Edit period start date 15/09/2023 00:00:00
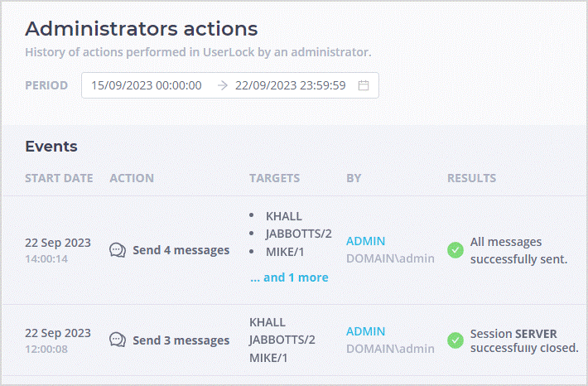The width and height of the screenshot is (588, 386). [x=147, y=85]
